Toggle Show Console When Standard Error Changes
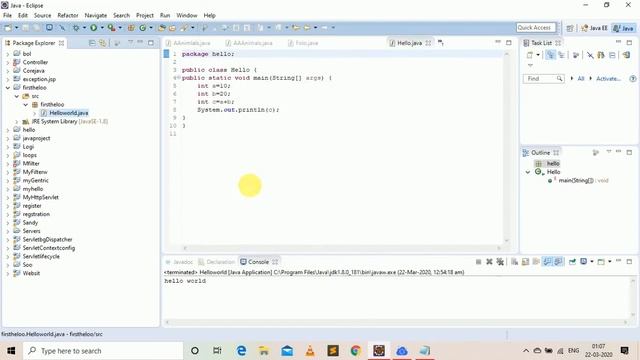The width and height of the screenshot is (640, 360). tap(558, 262)
